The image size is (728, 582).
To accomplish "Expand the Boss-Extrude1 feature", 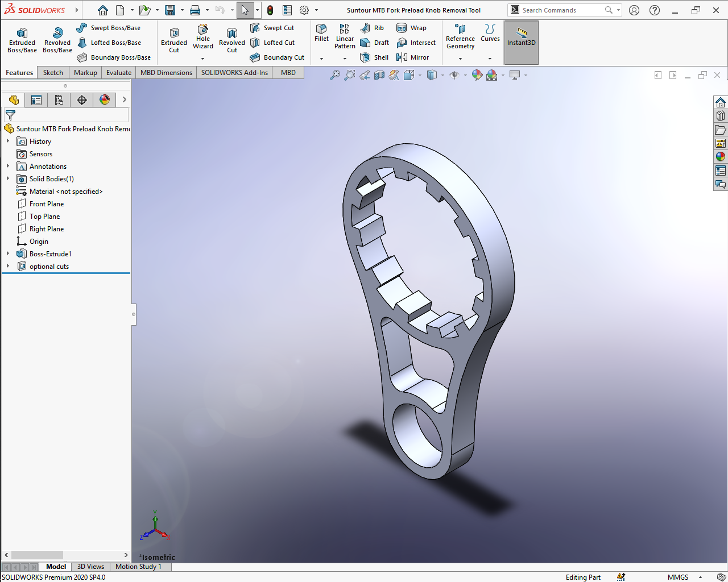I will tap(8, 253).
